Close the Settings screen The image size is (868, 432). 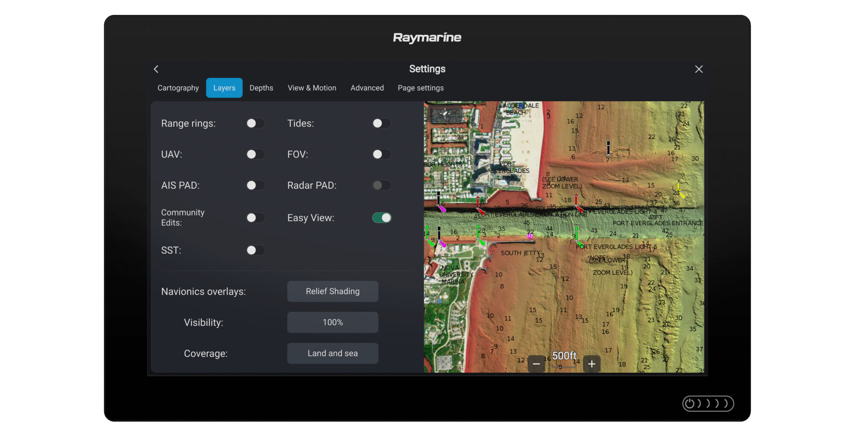[698, 69]
